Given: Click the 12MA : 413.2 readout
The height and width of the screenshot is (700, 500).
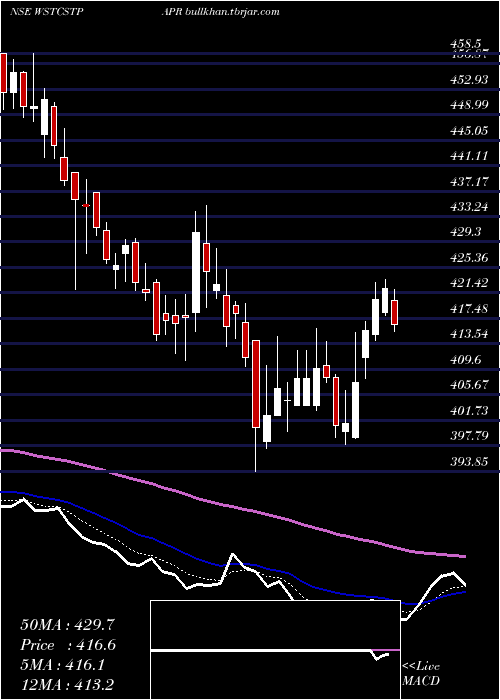Looking at the screenshot, I should 68,684.
